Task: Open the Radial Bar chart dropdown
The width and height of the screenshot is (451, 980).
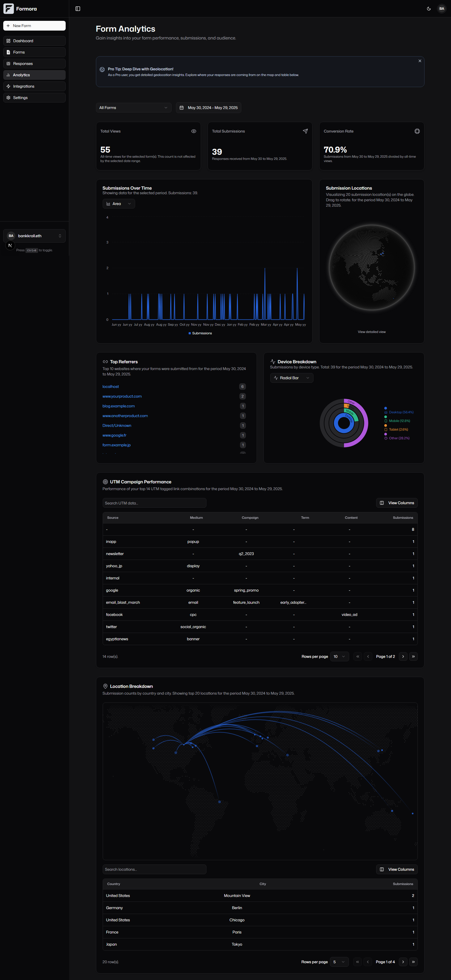Action: tap(291, 378)
